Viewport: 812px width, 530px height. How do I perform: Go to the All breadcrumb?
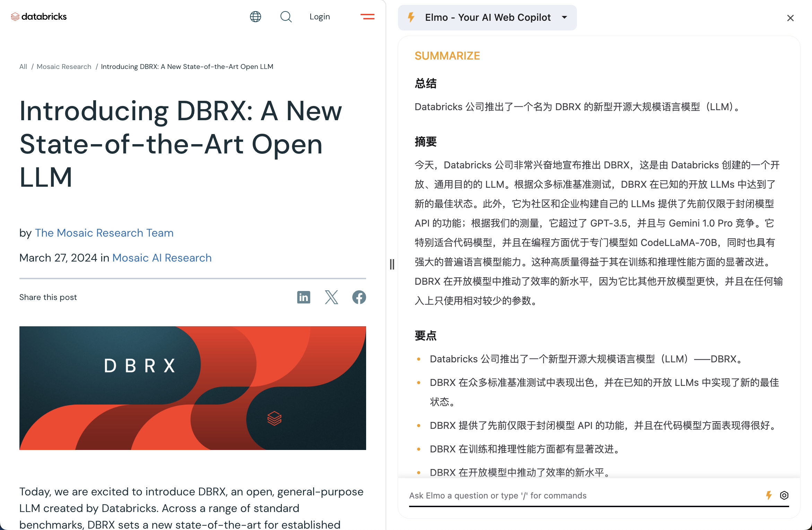point(23,67)
